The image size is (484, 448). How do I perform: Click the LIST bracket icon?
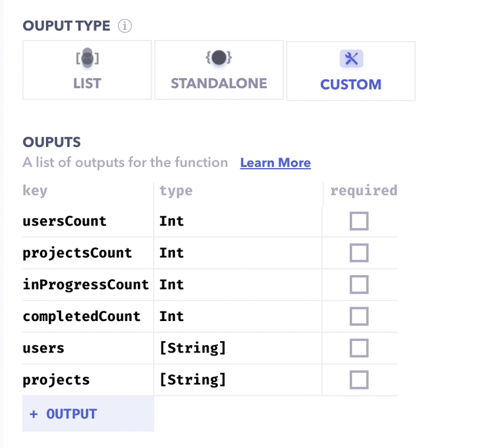point(87,58)
